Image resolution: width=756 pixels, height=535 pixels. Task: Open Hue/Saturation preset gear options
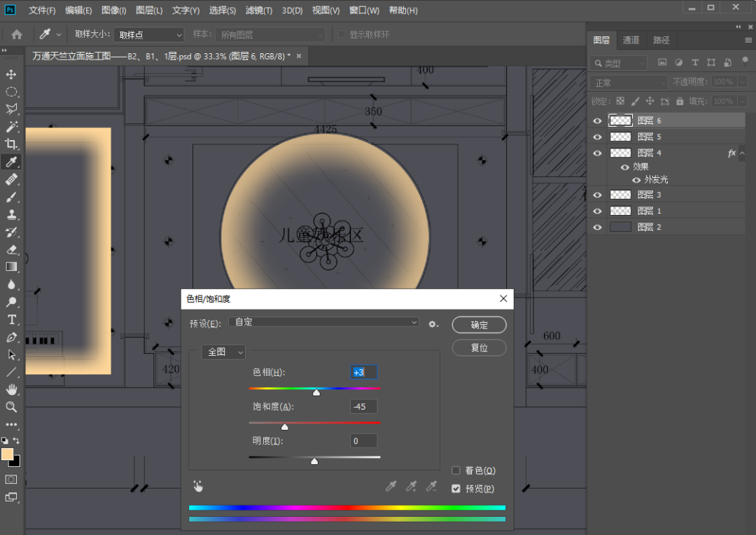point(433,324)
